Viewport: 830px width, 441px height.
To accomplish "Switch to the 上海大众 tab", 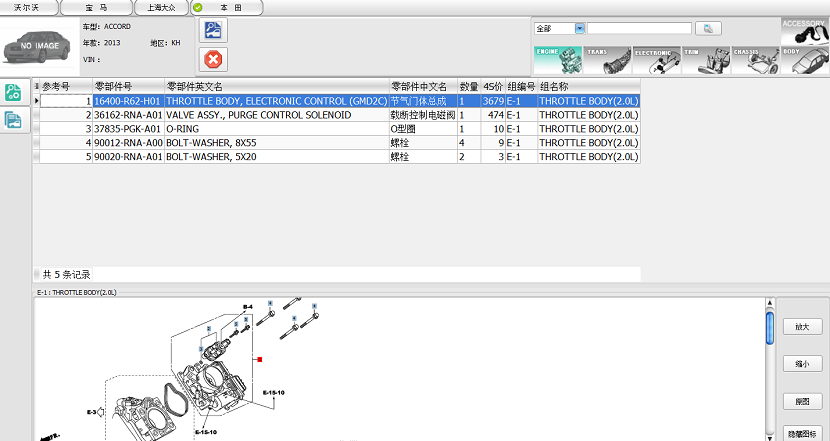I will click(x=159, y=7).
